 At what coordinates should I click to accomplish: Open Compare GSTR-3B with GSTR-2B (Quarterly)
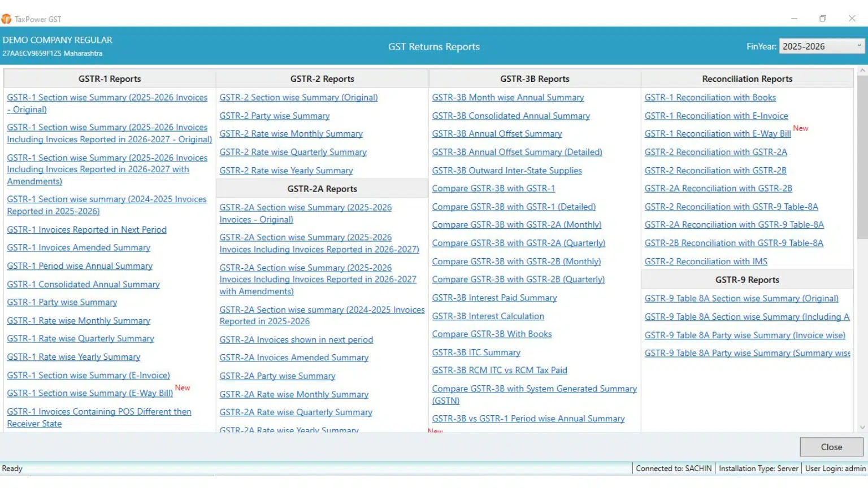[x=518, y=280]
